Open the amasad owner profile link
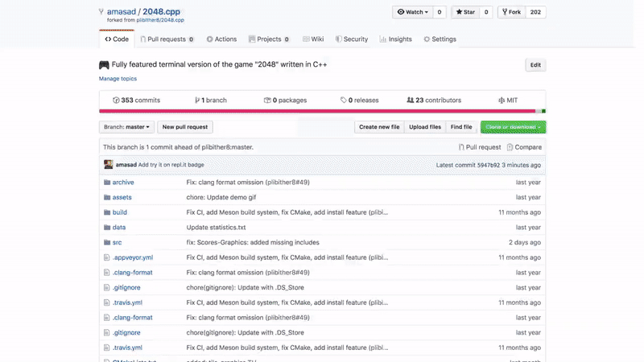 point(122,11)
